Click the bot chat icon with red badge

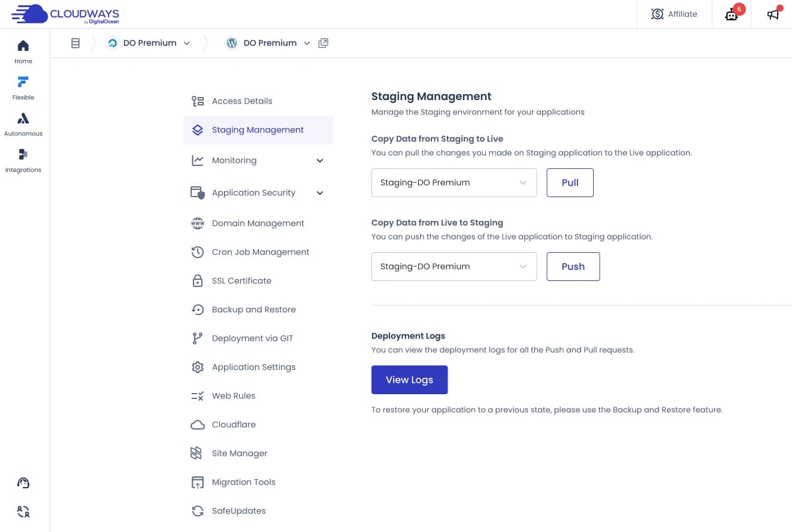click(x=731, y=14)
